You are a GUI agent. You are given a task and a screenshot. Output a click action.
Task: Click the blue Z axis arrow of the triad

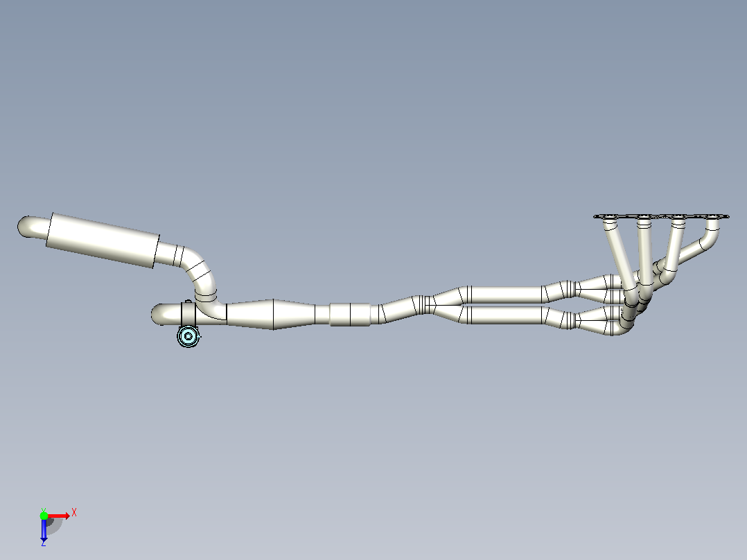pyautogui.click(x=44, y=530)
